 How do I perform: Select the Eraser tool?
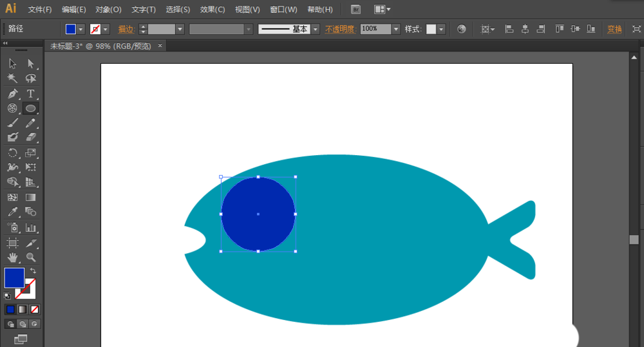click(x=31, y=137)
